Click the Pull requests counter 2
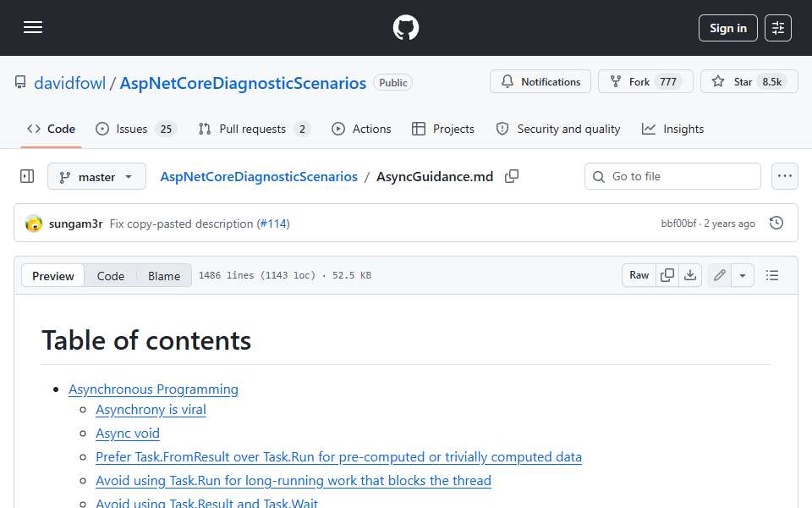Image resolution: width=812 pixels, height=508 pixels. point(302,129)
